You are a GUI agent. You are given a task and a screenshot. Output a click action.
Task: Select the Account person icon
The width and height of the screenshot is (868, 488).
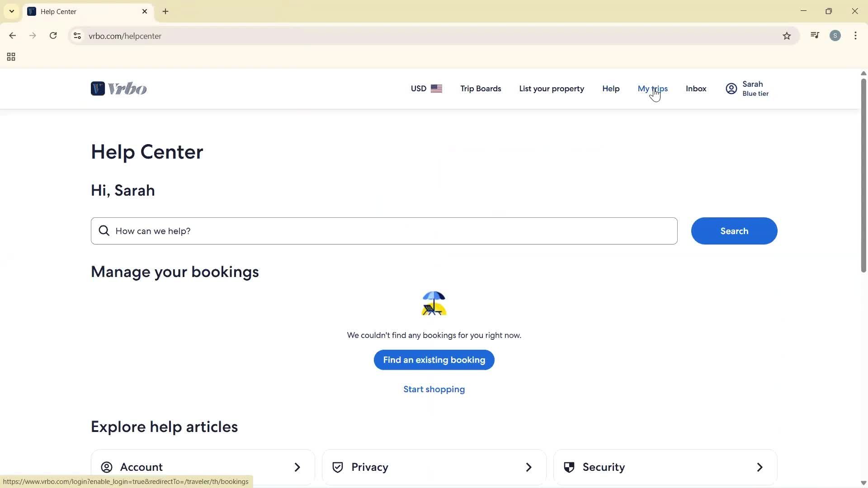click(x=107, y=467)
